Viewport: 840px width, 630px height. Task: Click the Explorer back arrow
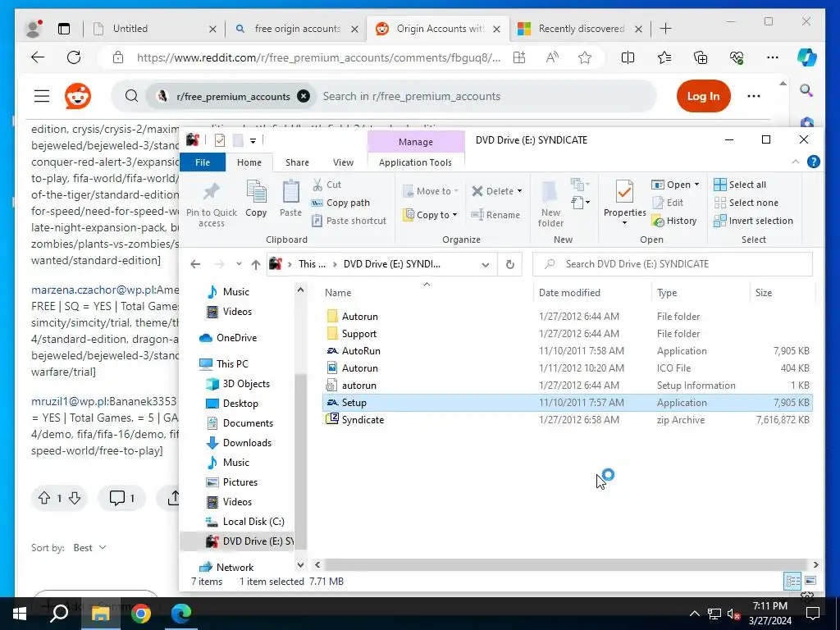195,264
